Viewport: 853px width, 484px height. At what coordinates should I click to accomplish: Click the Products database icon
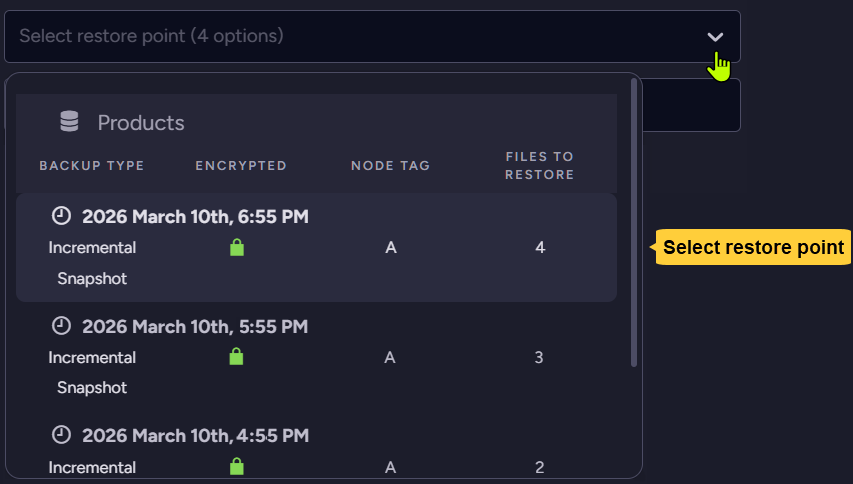point(69,122)
